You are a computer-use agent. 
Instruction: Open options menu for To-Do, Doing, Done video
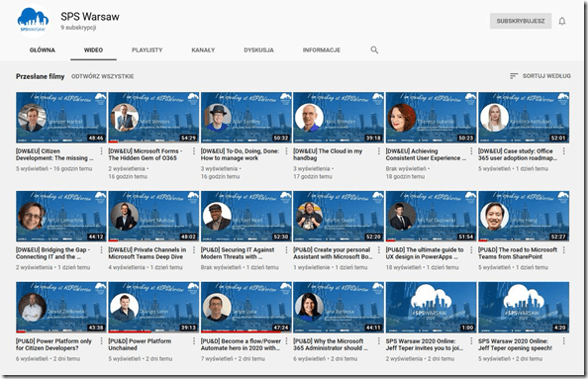click(286, 151)
